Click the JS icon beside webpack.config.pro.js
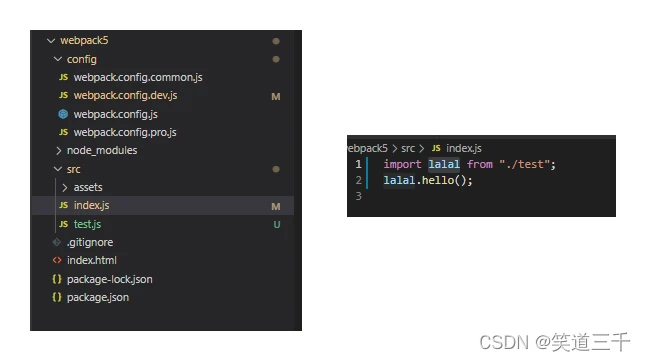 (63, 132)
